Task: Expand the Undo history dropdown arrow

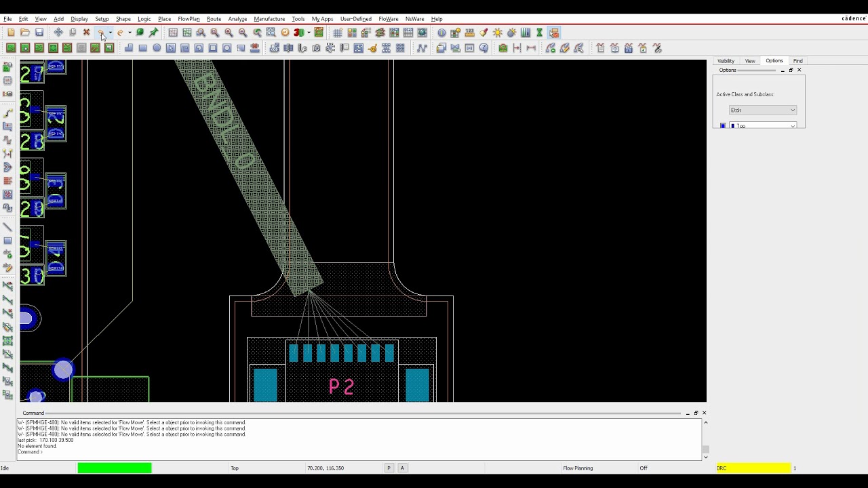Action: 110,33
